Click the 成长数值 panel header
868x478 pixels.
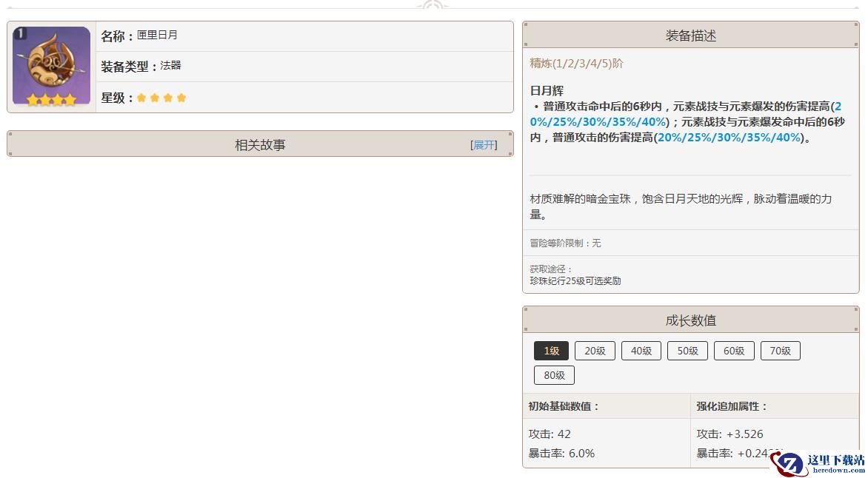point(690,320)
